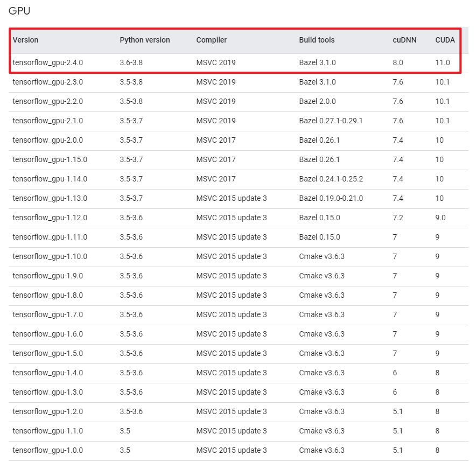Select the tensorflow_gpu-1.7.0 cell

48,315
